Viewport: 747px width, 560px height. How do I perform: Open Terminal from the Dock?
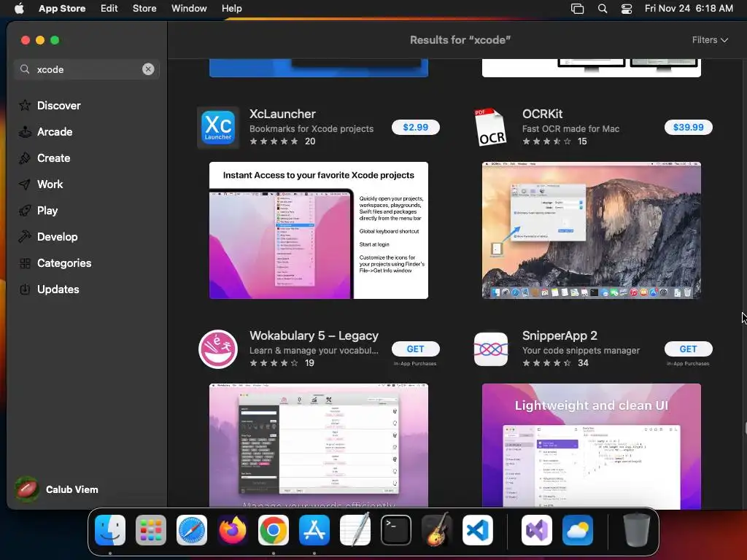coord(396,530)
